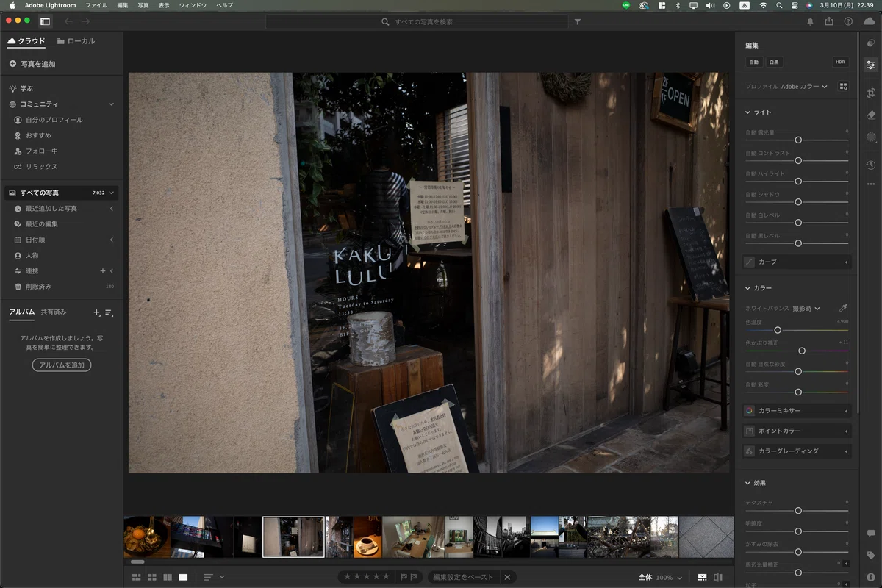Open the ウィンドウ menu
This screenshot has width=882, height=588.
click(193, 5)
